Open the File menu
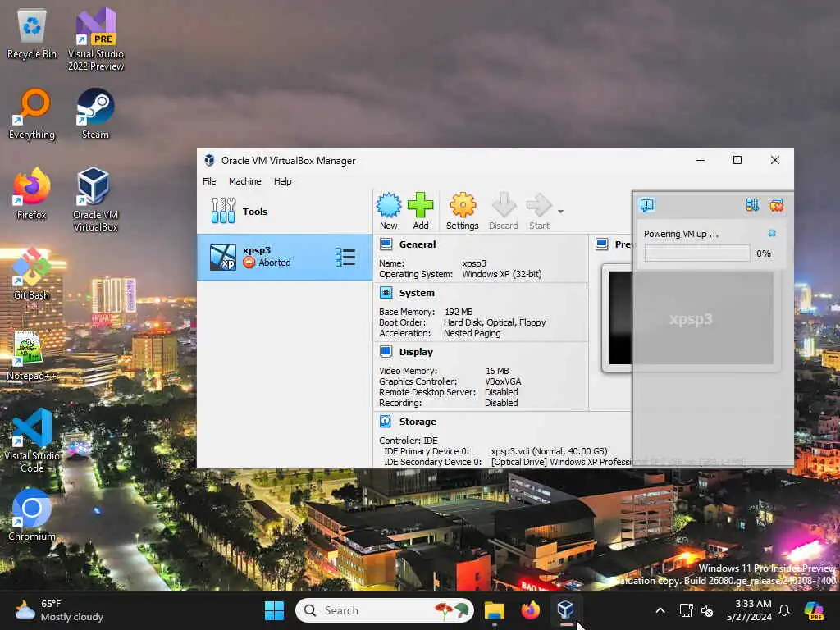840x630 pixels. tap(209, 181)
